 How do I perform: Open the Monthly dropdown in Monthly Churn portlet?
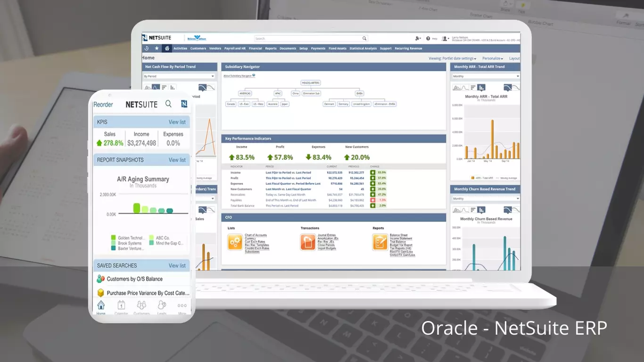pos(486,198)
